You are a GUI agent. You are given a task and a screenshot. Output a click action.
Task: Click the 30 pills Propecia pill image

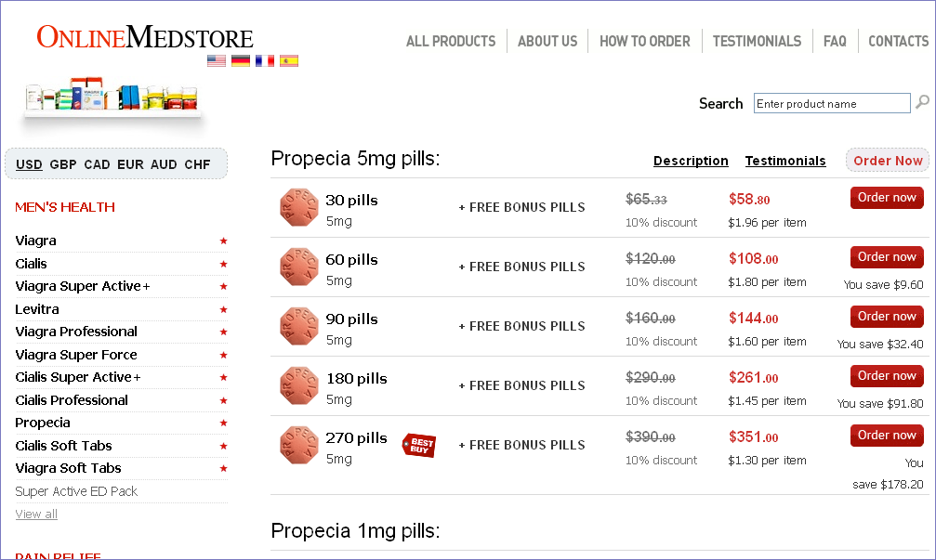(298, 207)
